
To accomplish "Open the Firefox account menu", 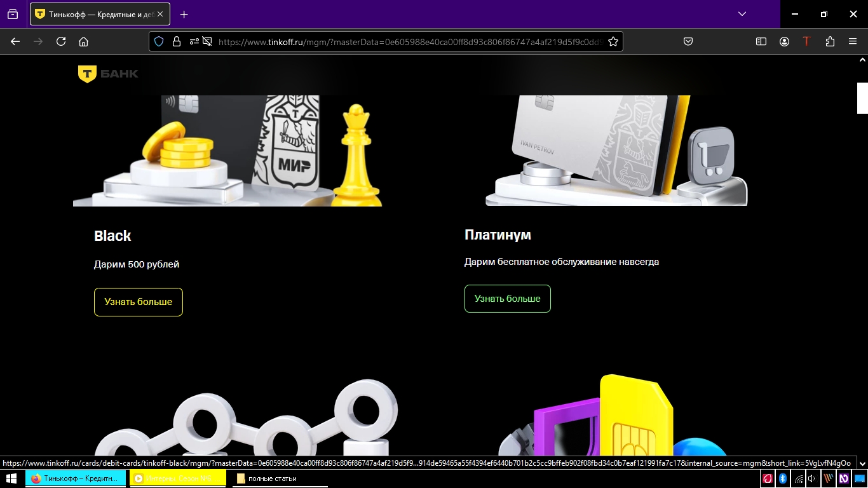I will (x=784, y=41).
